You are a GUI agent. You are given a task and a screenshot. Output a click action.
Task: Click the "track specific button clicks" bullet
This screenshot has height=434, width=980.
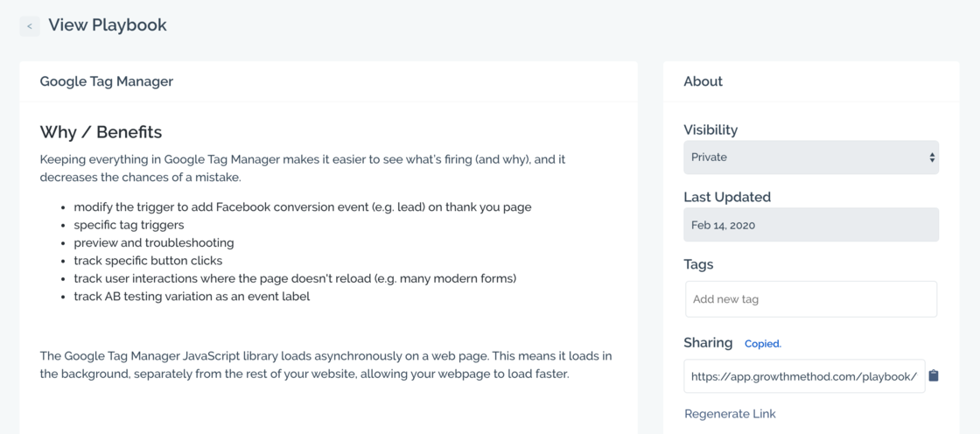pos(148,261)
